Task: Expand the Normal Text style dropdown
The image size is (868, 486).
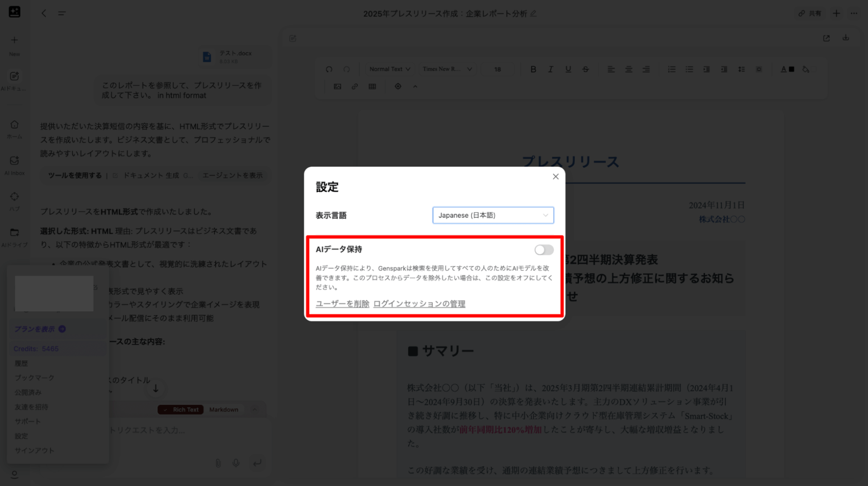Action: [x=389, y=69]
